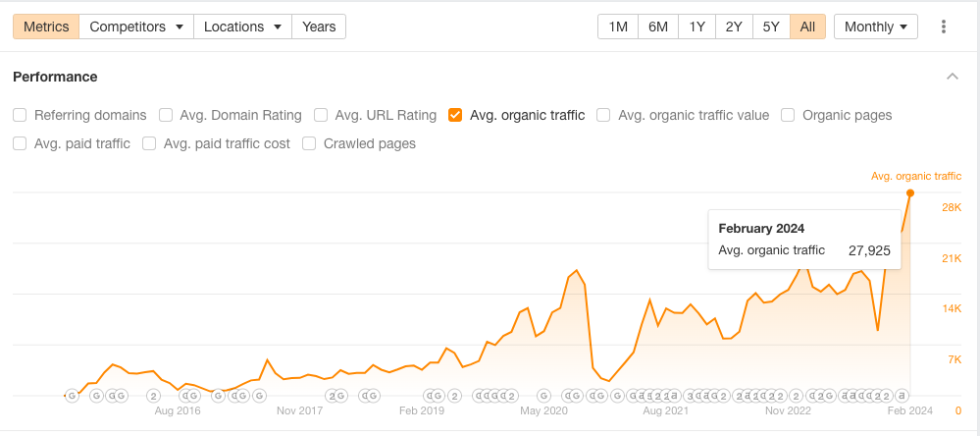Open the Locations dropdown
This screenshot has height=436, width=980.
[x=242, y=27]
